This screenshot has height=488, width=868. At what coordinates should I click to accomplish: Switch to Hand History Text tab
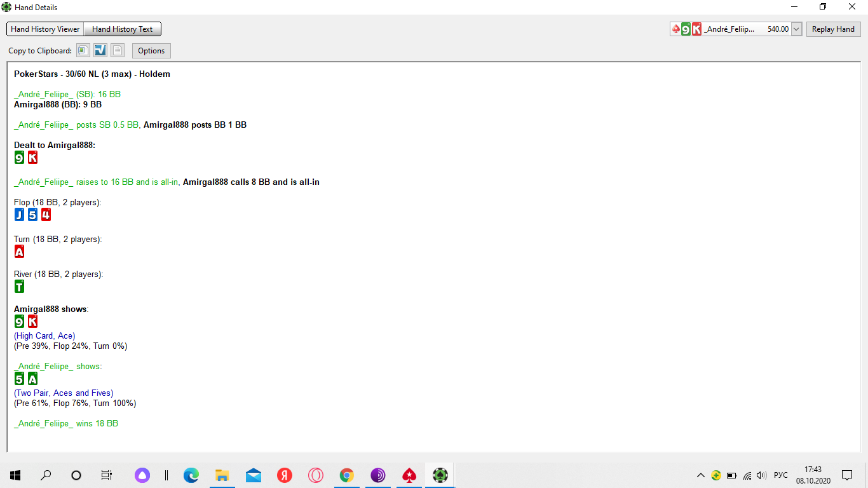123,29
